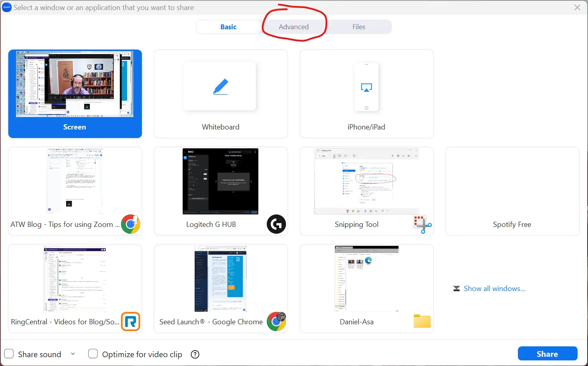Screen dimensions: 588x366
Task: Open the Share sound options dropdown
Action: (x=73, y=354)
